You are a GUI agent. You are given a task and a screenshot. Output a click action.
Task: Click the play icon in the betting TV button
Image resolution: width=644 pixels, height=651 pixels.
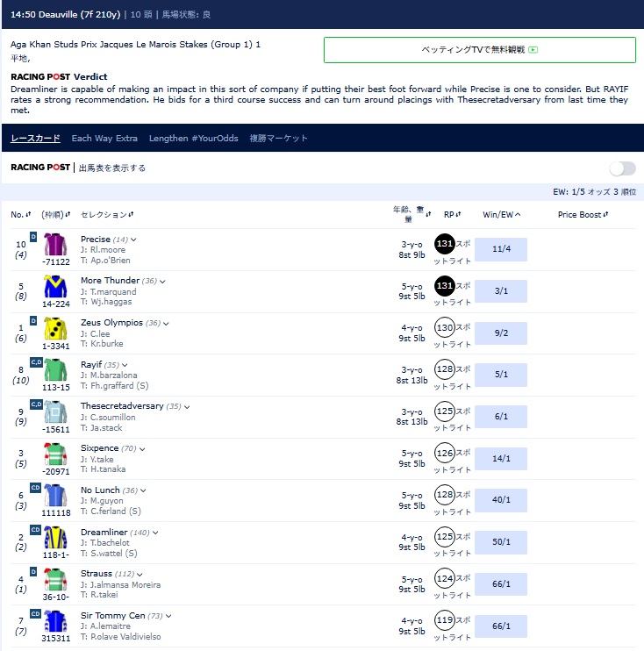533,50
